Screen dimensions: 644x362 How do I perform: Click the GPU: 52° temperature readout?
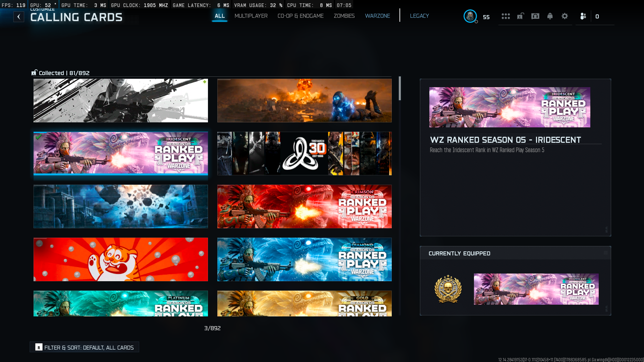43,5
